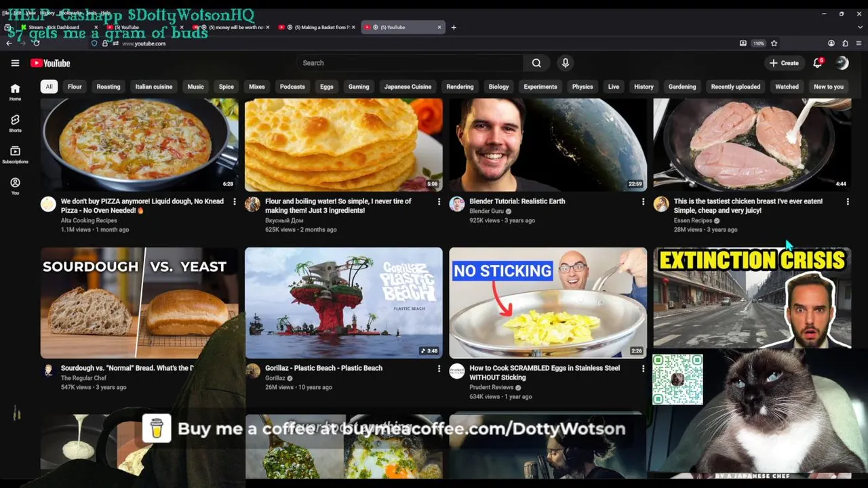The width and height of the screenshot is (868, 488).
Task: Click the Create button
Action: 784,63
